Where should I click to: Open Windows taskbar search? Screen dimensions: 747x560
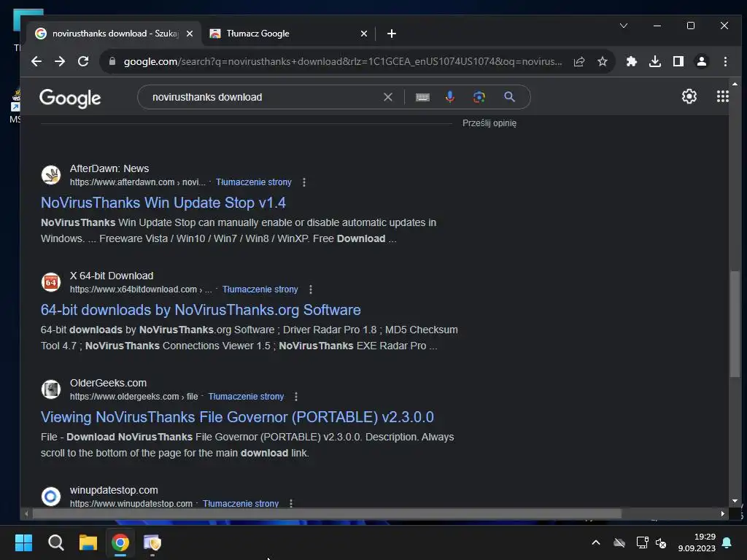click(x=55, y=542)
